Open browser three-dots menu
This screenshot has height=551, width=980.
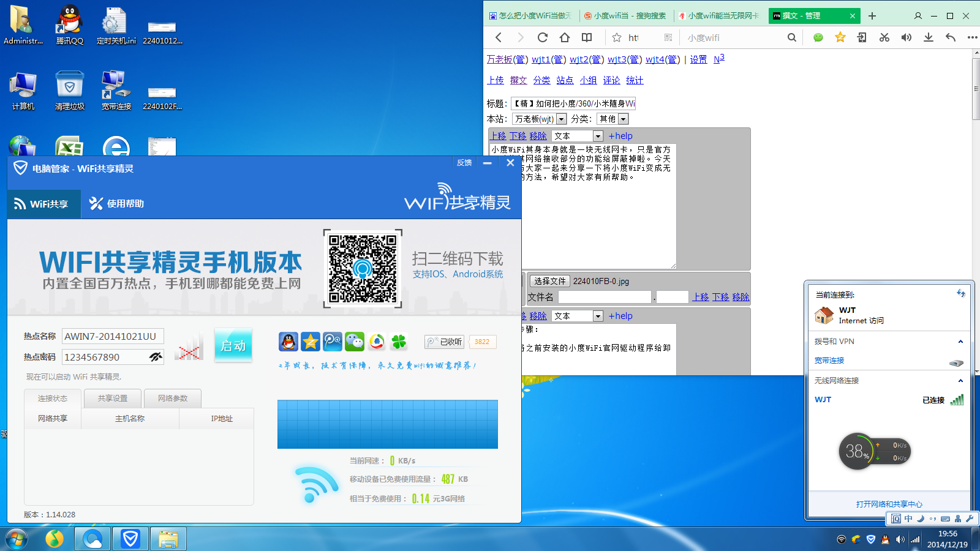point(972,37)
